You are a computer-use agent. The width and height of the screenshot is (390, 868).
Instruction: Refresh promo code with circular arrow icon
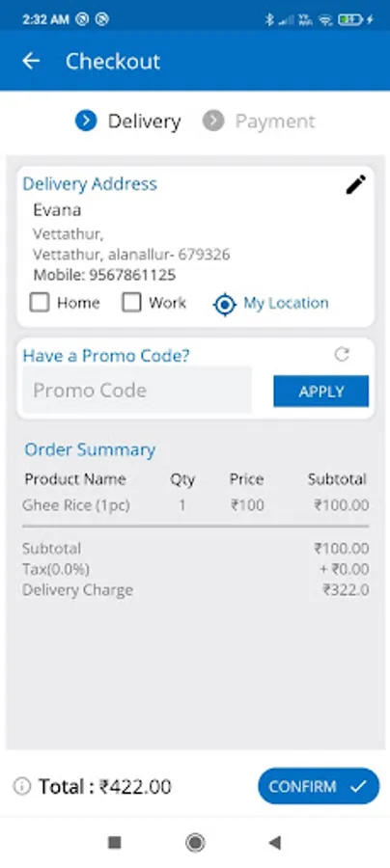tap(342, 354)
